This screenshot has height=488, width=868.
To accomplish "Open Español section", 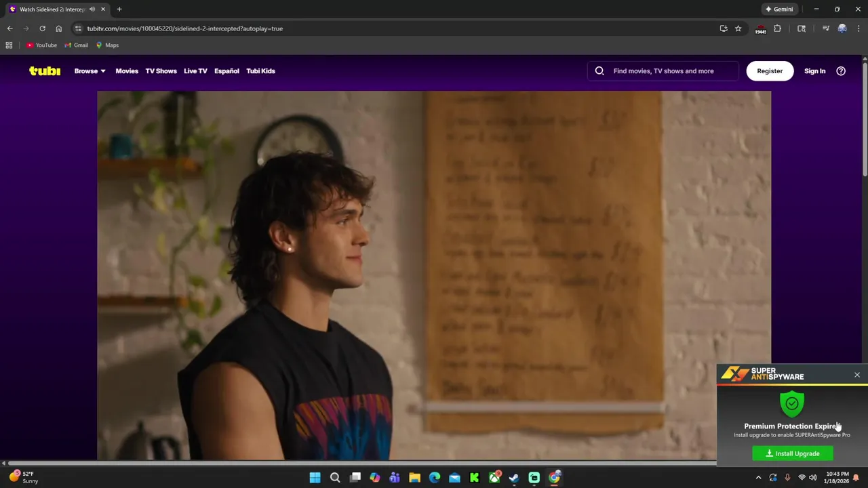I will 226,71.
